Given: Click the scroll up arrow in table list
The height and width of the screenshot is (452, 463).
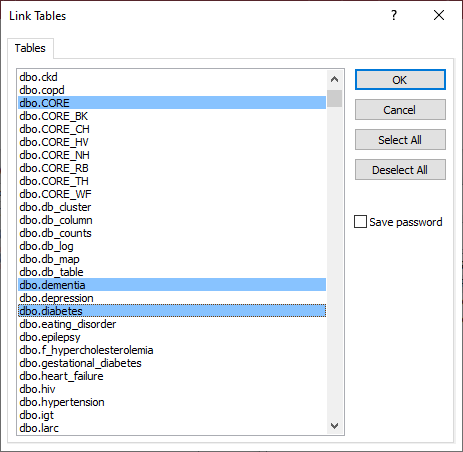Looking at the screenshot, I should tap(334, 79).
